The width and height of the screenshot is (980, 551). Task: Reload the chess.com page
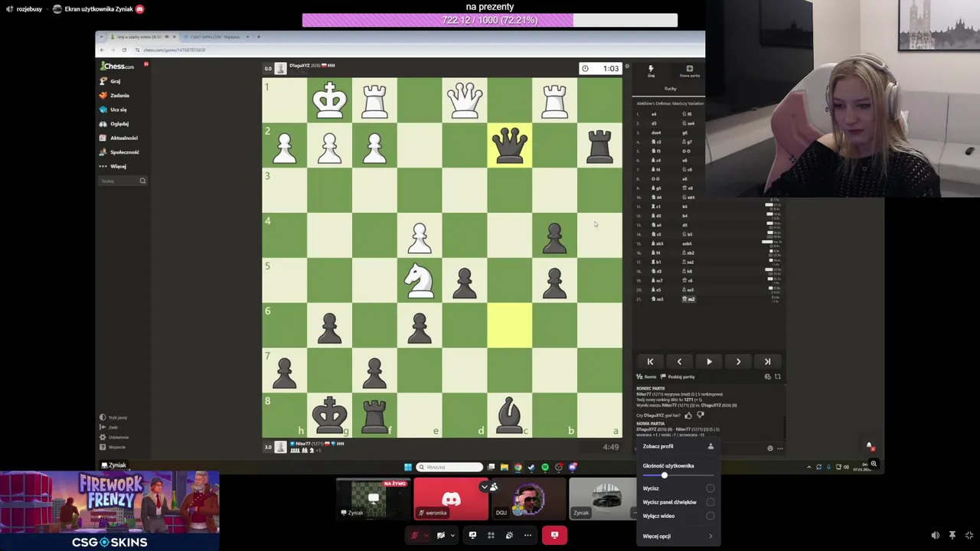124,50
